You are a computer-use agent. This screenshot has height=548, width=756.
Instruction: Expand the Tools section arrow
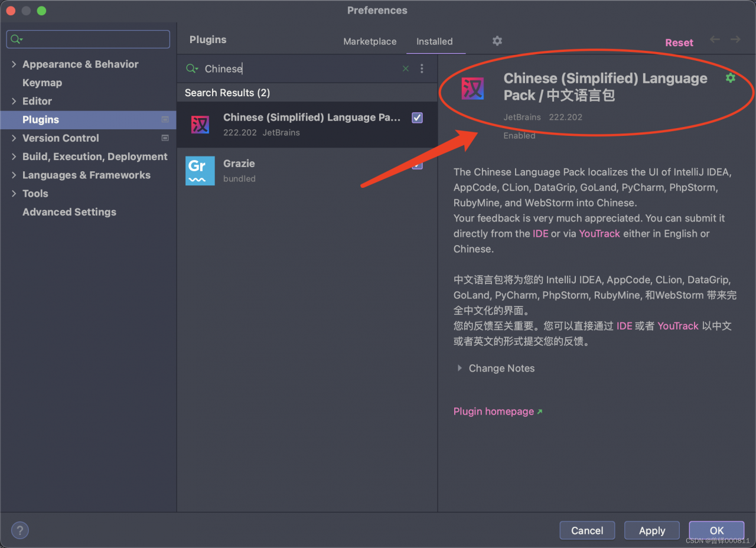pyautogui.click(x=14, y=193)
